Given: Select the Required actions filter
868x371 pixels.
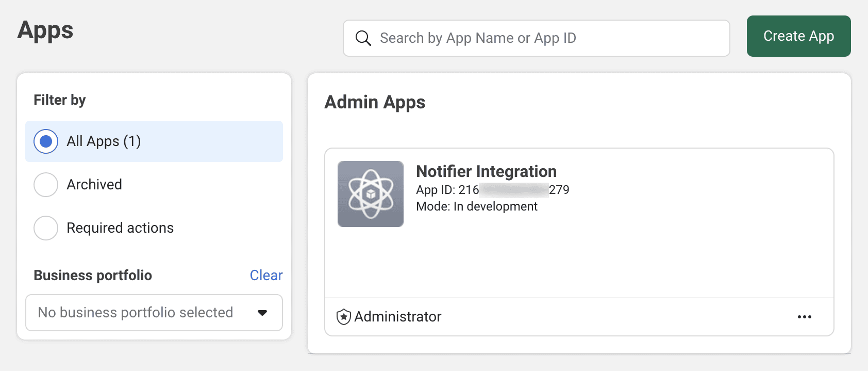Looking at the screenshot, I should pos(154,228).
